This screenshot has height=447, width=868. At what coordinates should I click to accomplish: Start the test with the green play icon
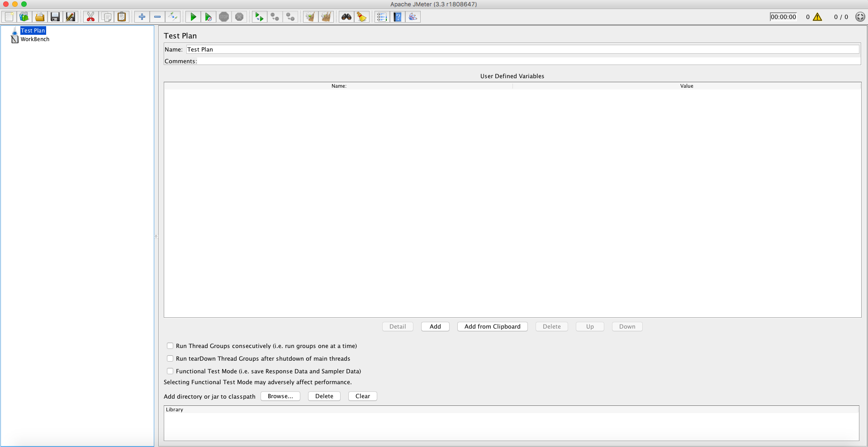[193, 17]
